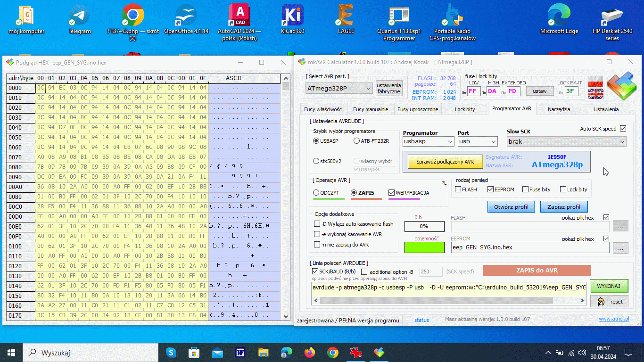The height and width of the screenshot is (362, 644).
Task: Select the ODCZYT radio button
Action: 316,193
